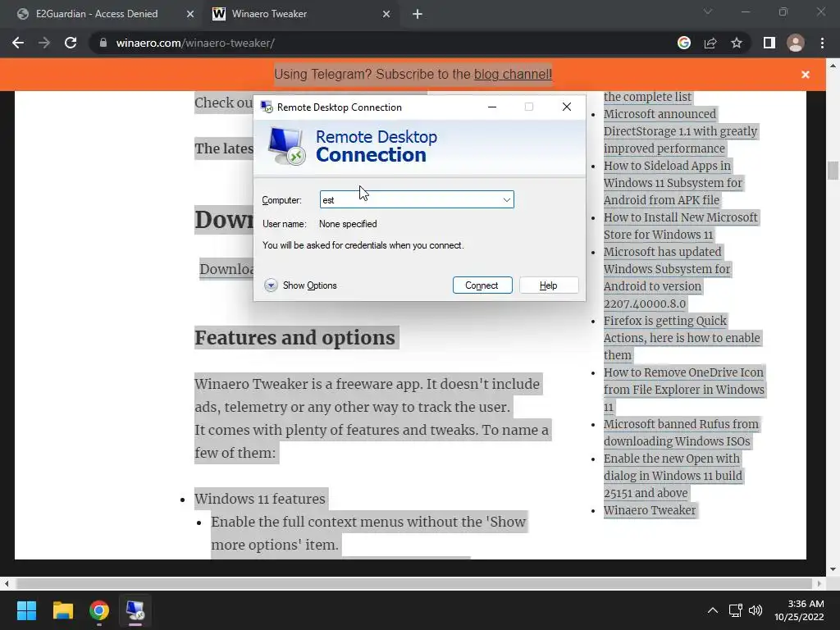Minimize the Remote Desktop Connection dialog
This screenshot has height=630, width=840.
click(x=492, y=107)
